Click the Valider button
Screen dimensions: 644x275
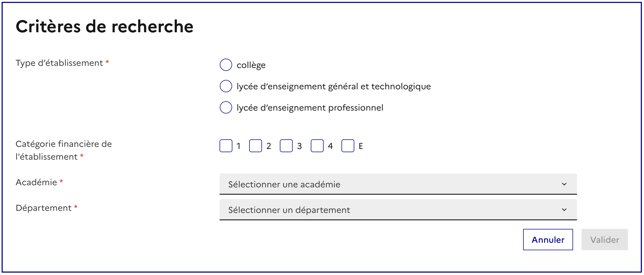(605, 240)
